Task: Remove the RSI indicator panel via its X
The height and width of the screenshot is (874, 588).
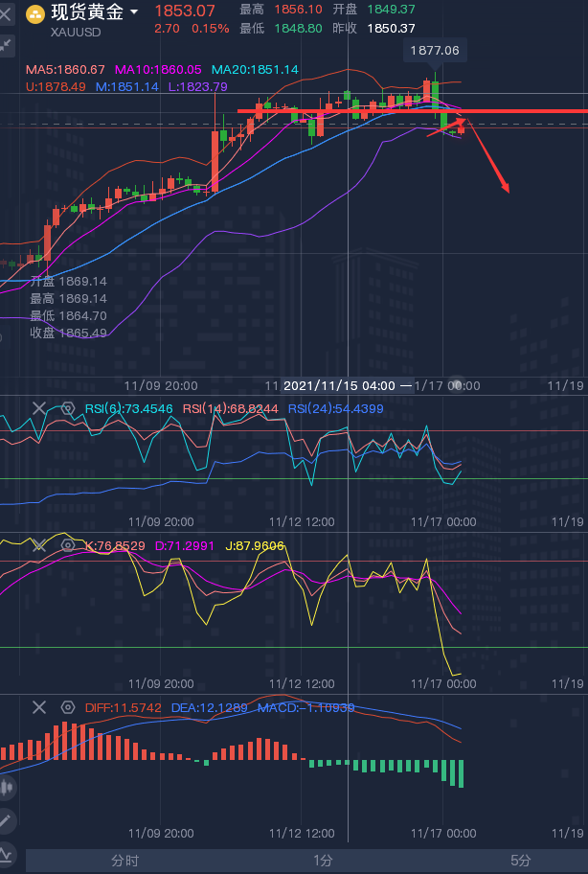Action: click(39, 408)
